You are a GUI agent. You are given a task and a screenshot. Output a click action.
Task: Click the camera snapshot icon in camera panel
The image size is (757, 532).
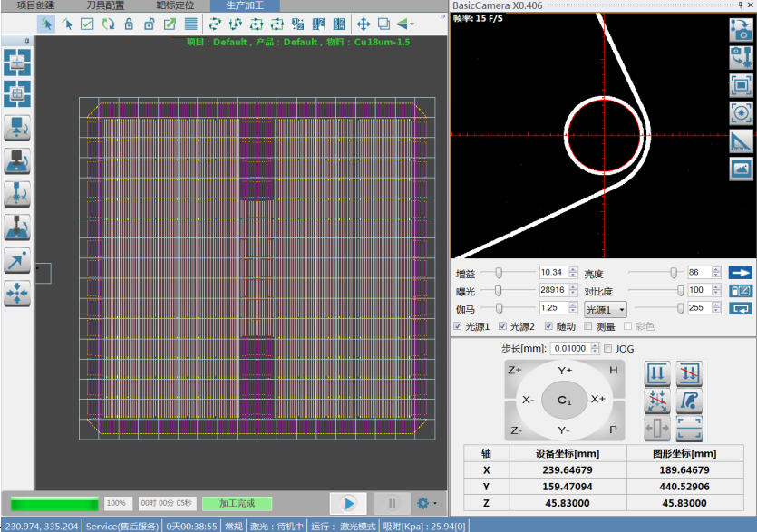coord(740,28)
